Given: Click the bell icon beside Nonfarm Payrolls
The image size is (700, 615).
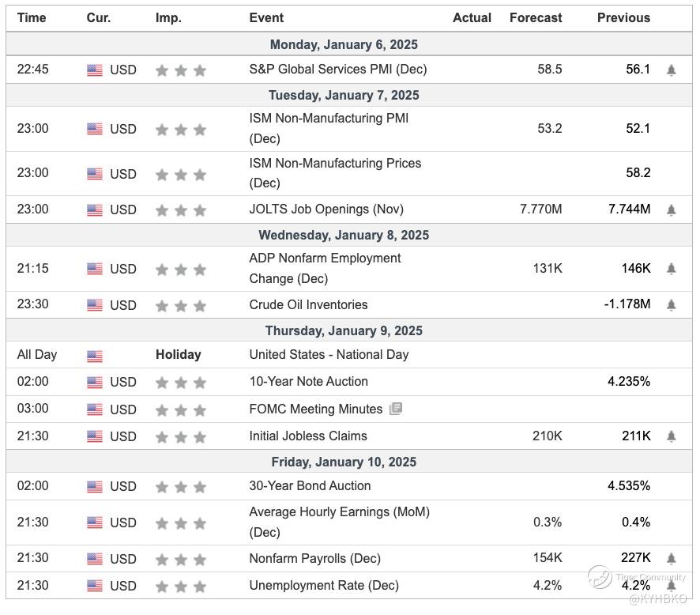Looking at the screenshot, I should [671, 559].
